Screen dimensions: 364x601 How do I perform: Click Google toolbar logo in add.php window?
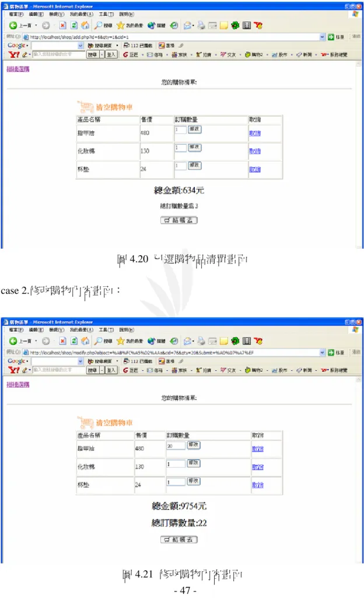pyautogui.click(x=16, y=45)
